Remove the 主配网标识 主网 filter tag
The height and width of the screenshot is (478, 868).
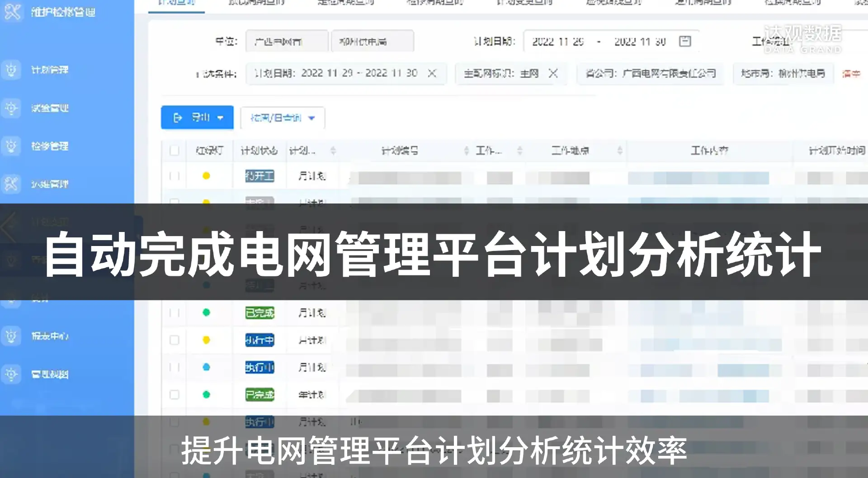click(x=553, y=73)
